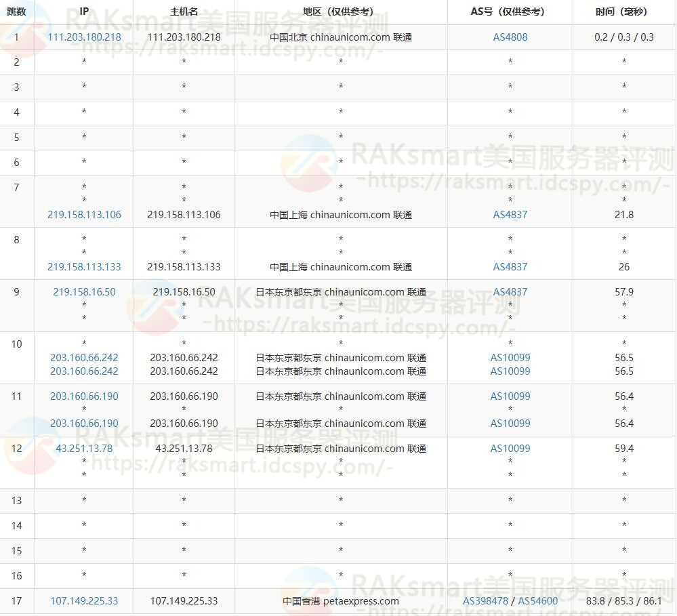Open IP link 43.251.13.78 at hop 12
This screenshot has width=677, height=616.
coord(84,449)
